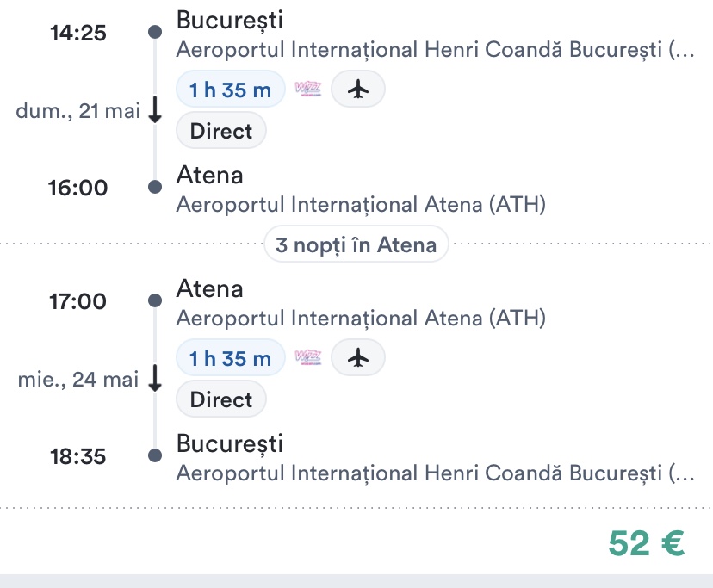Click Atena arrival city at 16:00
The width and height of the screenshot is (713, 588).
coord(209,176)
